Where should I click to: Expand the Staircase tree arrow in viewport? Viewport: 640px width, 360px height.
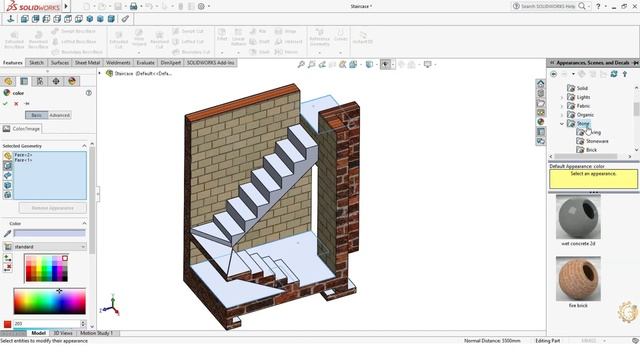tap(100, 73)
